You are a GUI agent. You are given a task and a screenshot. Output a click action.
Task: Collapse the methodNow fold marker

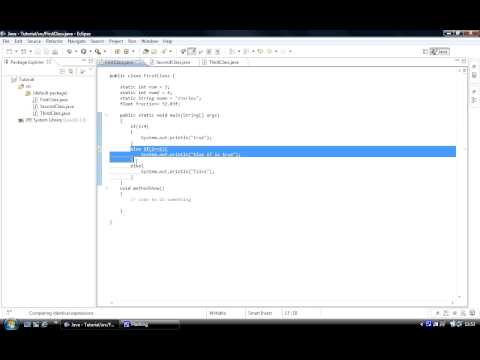point(107,188)
